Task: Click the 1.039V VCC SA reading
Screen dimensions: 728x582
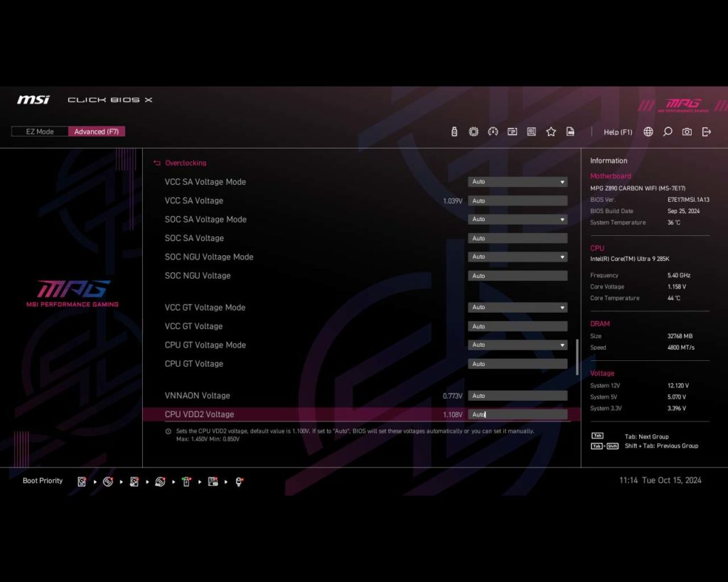Action: pos(453,201)
